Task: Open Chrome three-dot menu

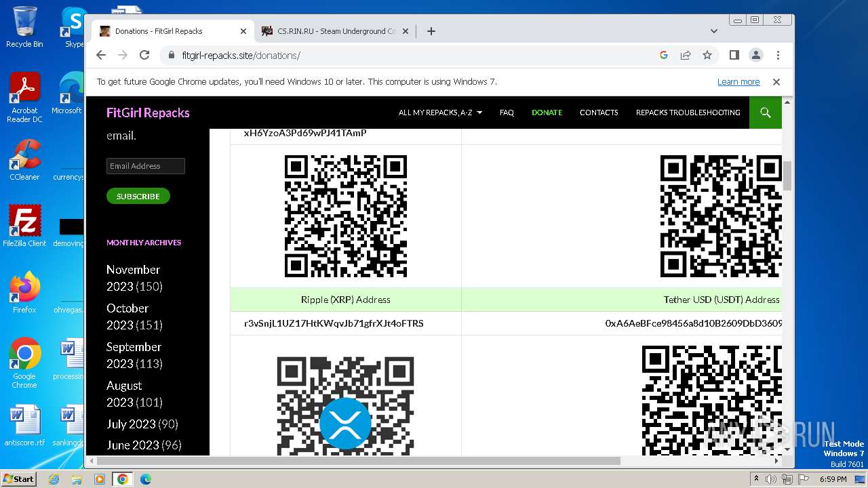Action: [x=778, y=55]
